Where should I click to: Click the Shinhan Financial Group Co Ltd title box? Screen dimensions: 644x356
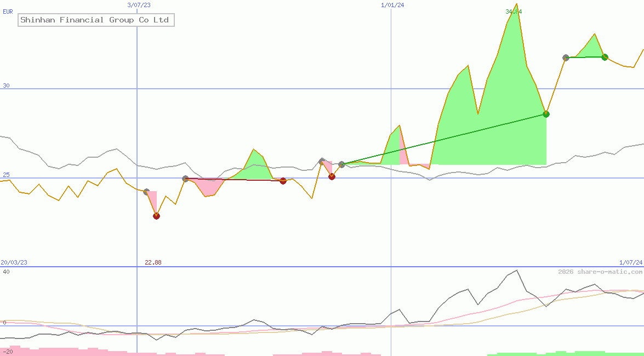[95, 20]
